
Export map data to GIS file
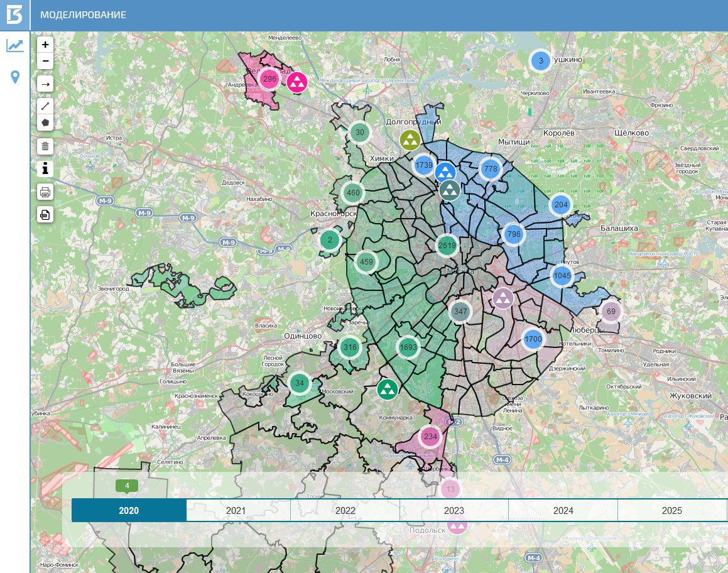[x=45, y=214]
